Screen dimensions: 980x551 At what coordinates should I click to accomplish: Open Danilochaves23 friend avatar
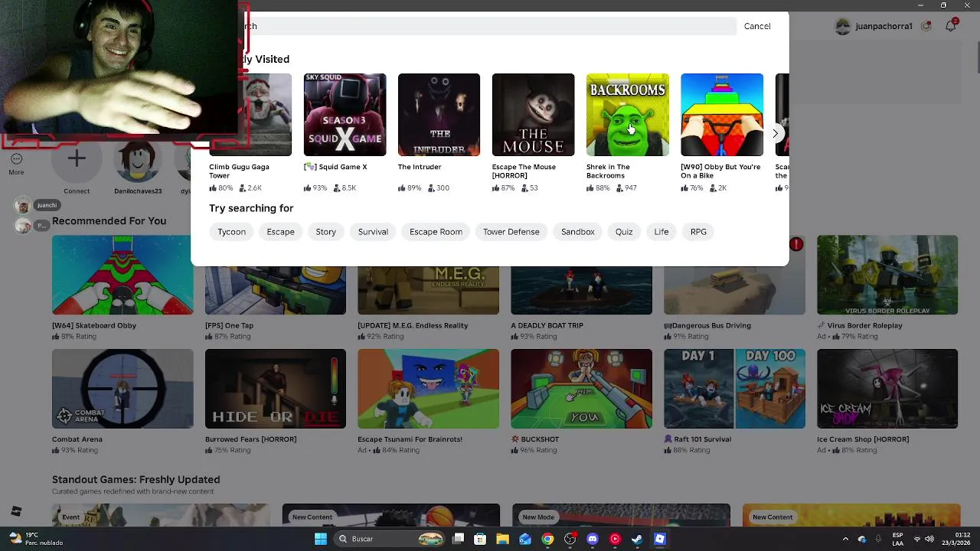tap(138, 159)
